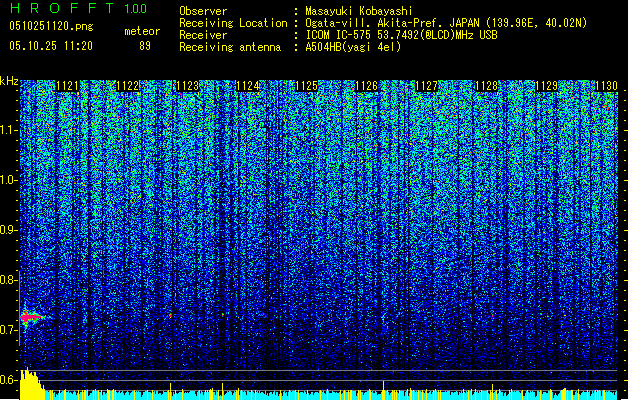Click the 1124 time marker
This screenshot has width=629, height=400.
(x=248, y=86)
